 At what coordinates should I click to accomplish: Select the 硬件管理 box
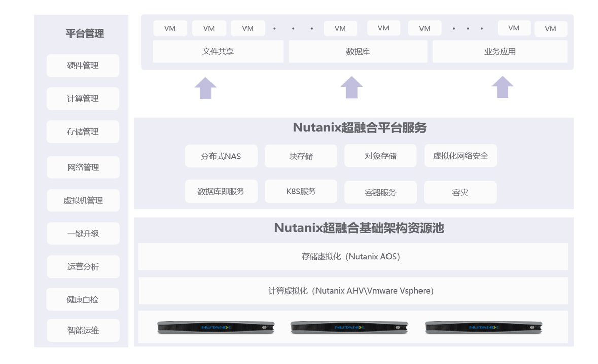83,65
